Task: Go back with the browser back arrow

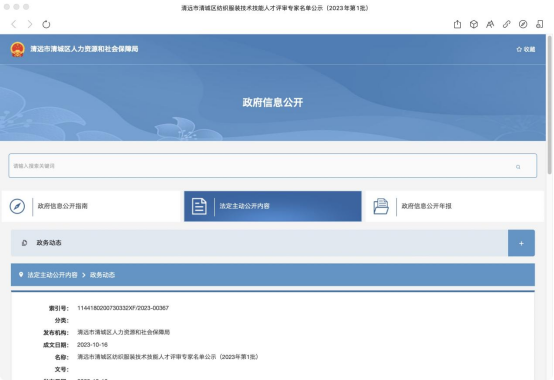Action: [x=14, y=24]
